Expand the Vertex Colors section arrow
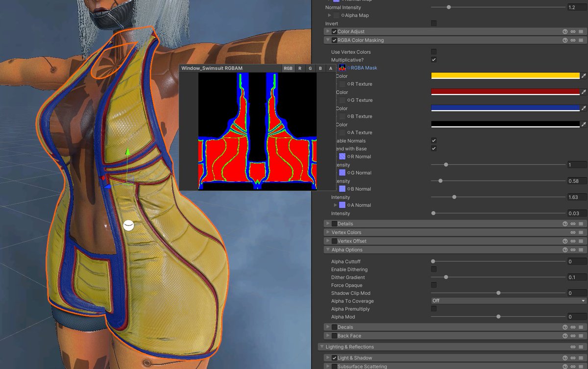Screen dimensions: 588x369 pyautogui.click(x=328, y=232)
